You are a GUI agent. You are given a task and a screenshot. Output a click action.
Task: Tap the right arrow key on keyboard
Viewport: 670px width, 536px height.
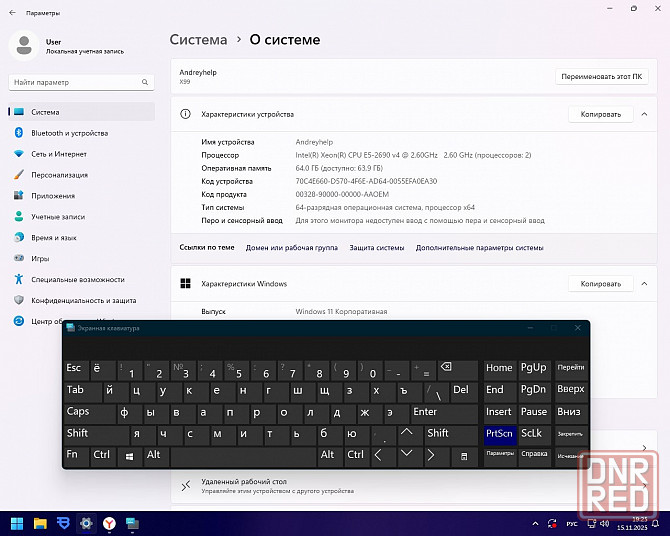point(435,457)
